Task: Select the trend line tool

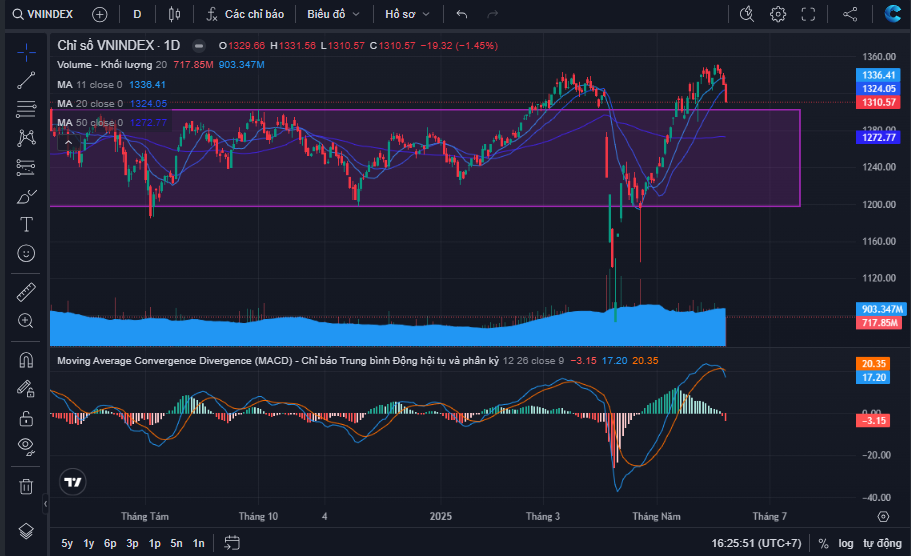Action: 26,80
